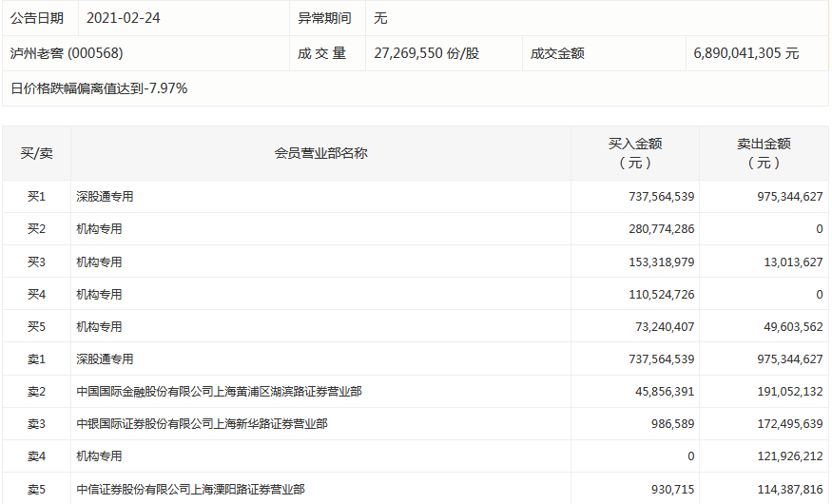Viewport: 832px width, 504px height.
Task: Click the 买/卖 column header
Action: pos(36,153)
